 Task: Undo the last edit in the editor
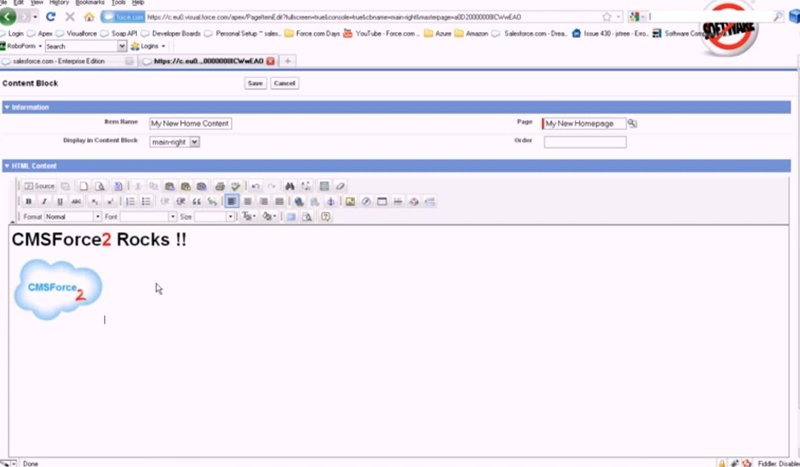tap(256, 186)
